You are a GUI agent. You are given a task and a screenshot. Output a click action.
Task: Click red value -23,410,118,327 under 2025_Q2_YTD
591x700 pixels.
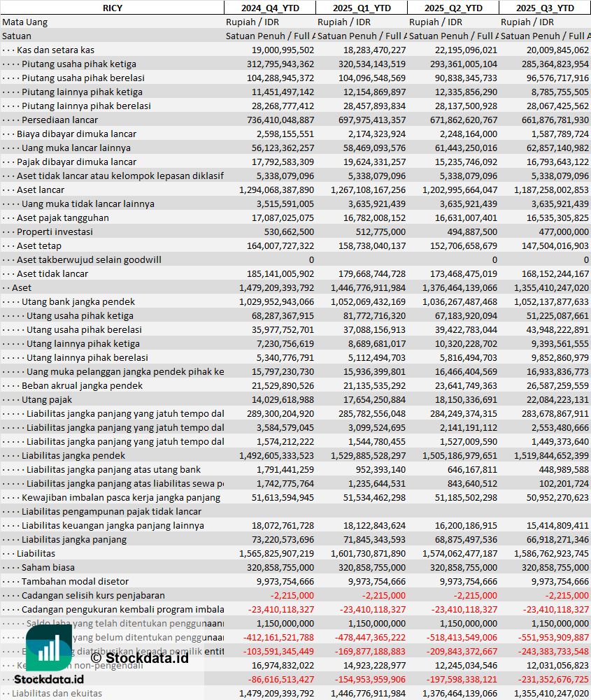(x=464, y=609)
